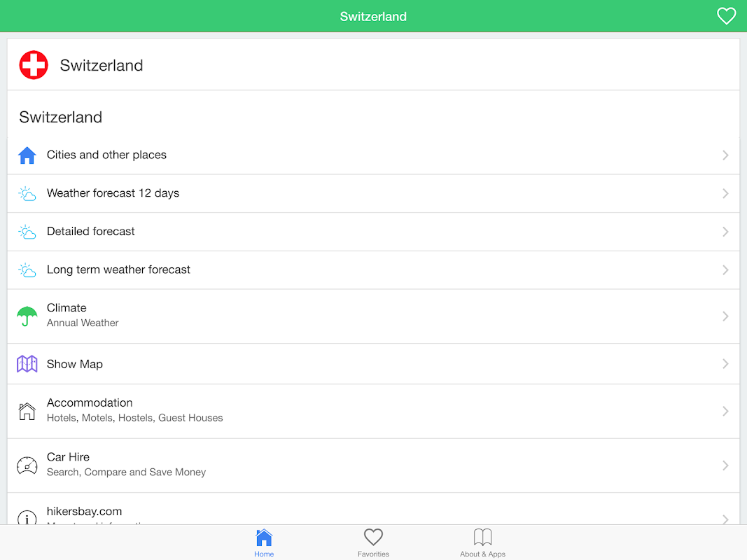This screenshot has height=560, width=747.
Task: Click the Switzerland title next to the flag
Action: (102, 65)
